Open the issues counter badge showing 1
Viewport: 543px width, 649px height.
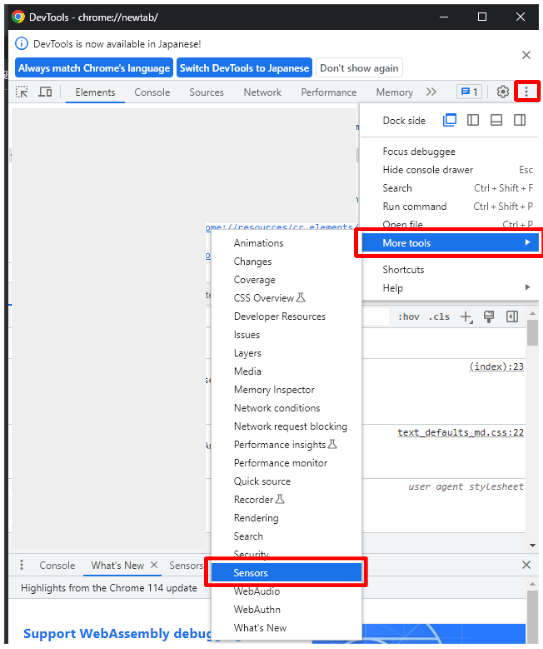point(470,92)
